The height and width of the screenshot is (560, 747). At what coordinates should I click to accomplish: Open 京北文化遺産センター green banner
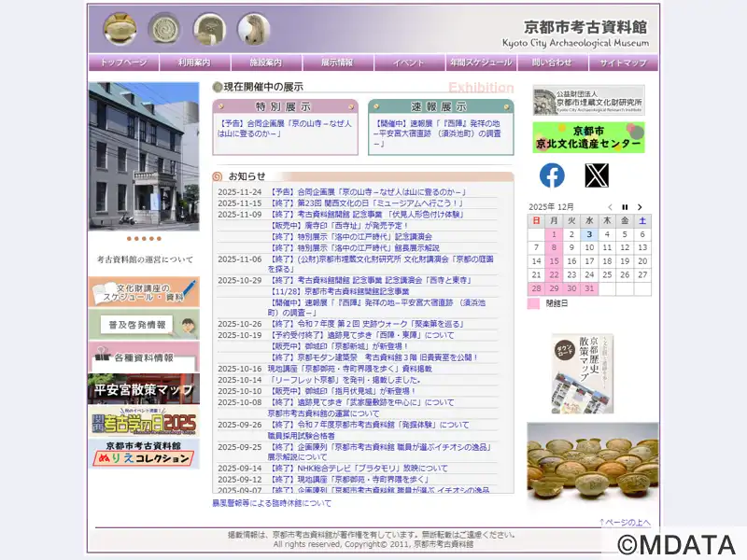pos(589,137)
